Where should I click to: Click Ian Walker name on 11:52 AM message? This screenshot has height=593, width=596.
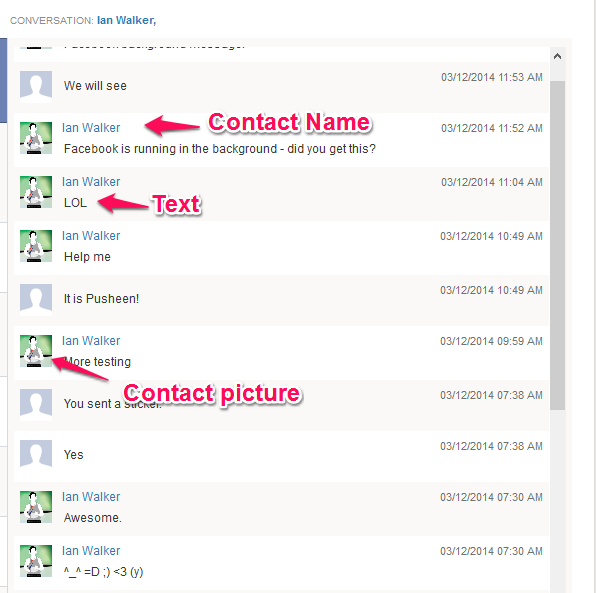(91, 128)
